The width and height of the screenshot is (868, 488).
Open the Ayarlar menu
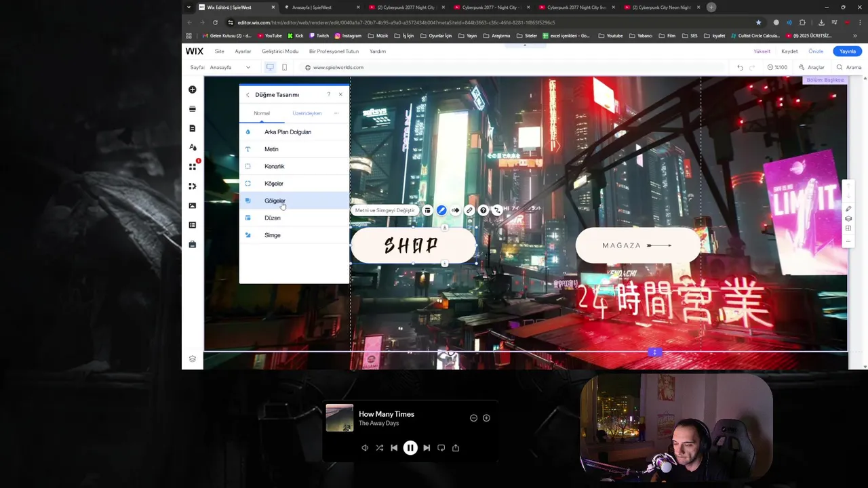(x=243, y=51)
